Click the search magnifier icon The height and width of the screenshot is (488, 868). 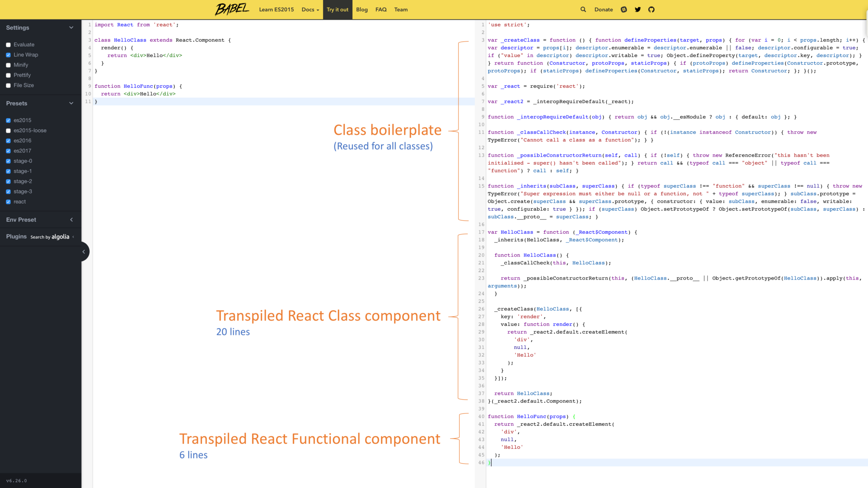click(x=583, y=9)
